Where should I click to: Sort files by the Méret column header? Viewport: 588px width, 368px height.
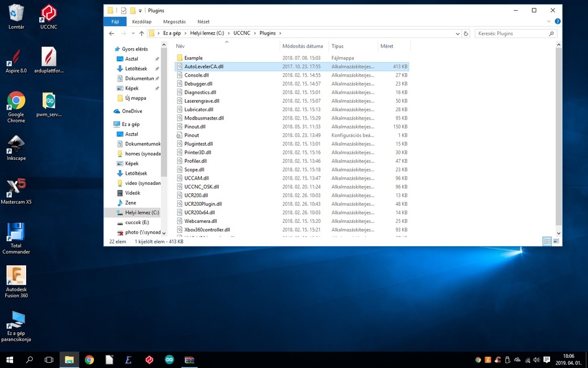pos(387,46)
